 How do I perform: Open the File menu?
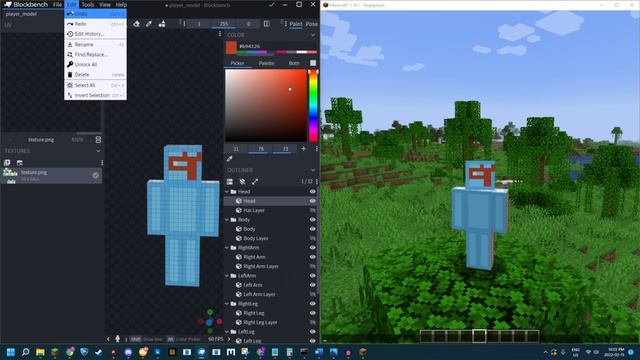(58, 4)
